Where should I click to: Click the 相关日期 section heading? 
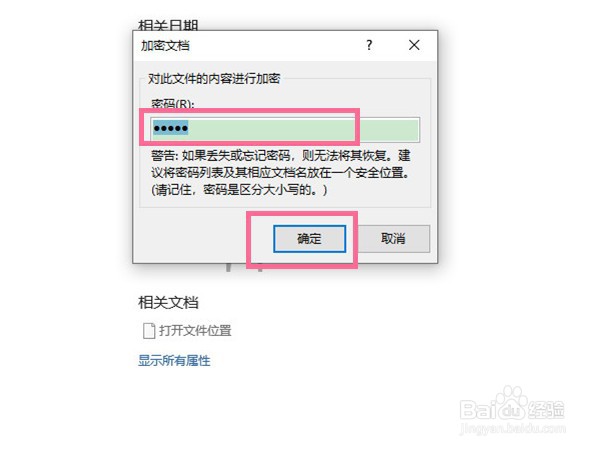point(168,25)
